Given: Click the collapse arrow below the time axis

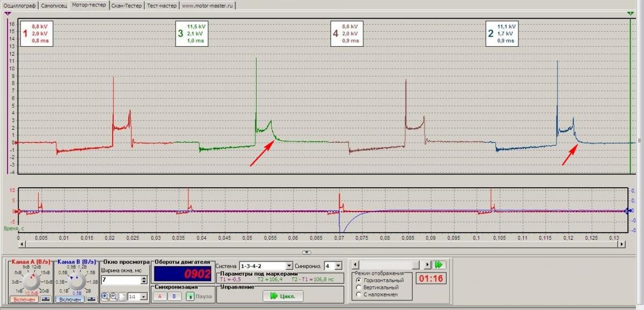Looking at the screenshot, I should [306, 252].
